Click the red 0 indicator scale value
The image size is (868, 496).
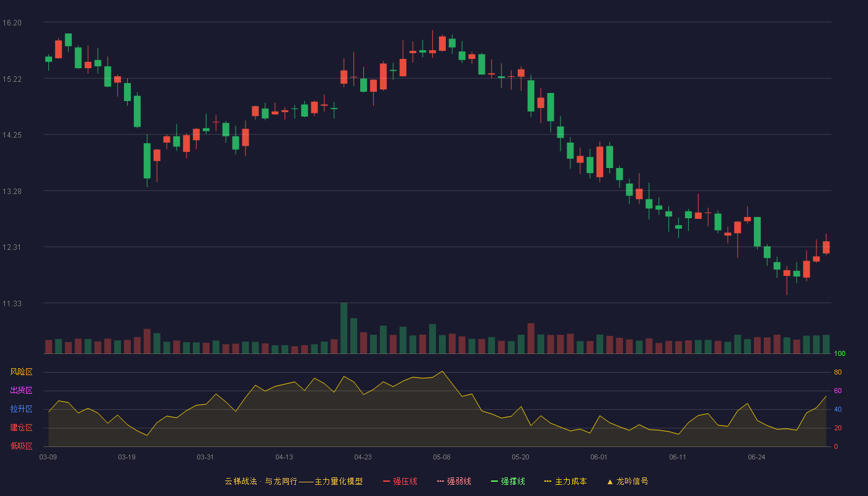836,446
